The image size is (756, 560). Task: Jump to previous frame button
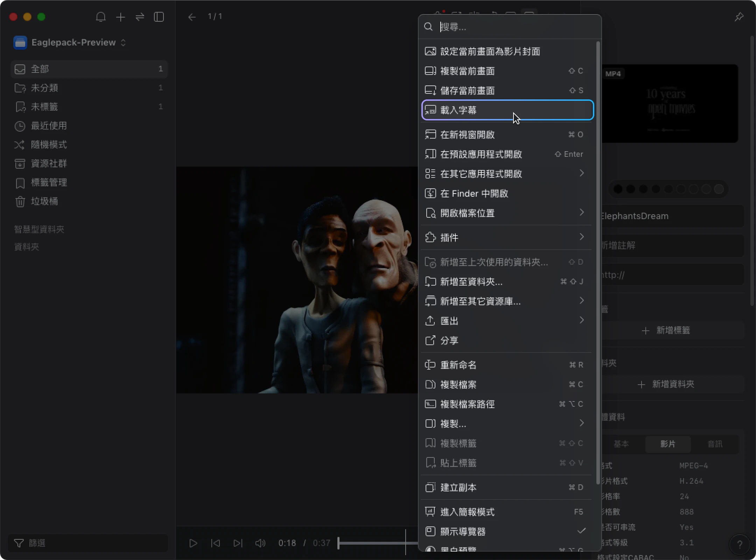coord(216,543)
